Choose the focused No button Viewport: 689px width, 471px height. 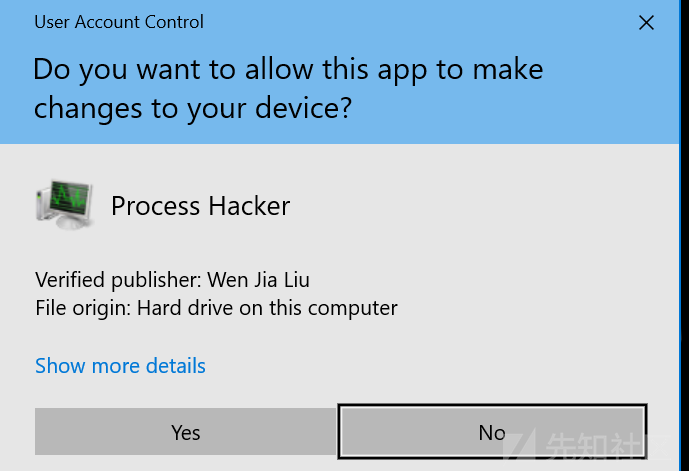[492, 431]
